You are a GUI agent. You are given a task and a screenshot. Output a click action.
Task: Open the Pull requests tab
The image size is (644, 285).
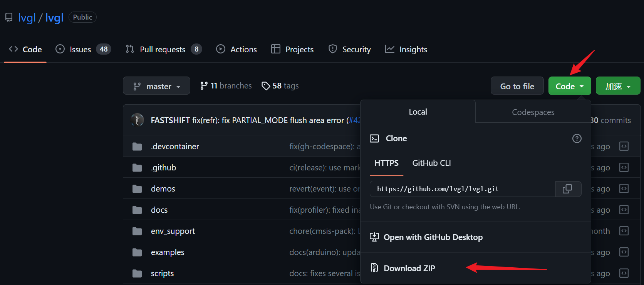point(163,50)
